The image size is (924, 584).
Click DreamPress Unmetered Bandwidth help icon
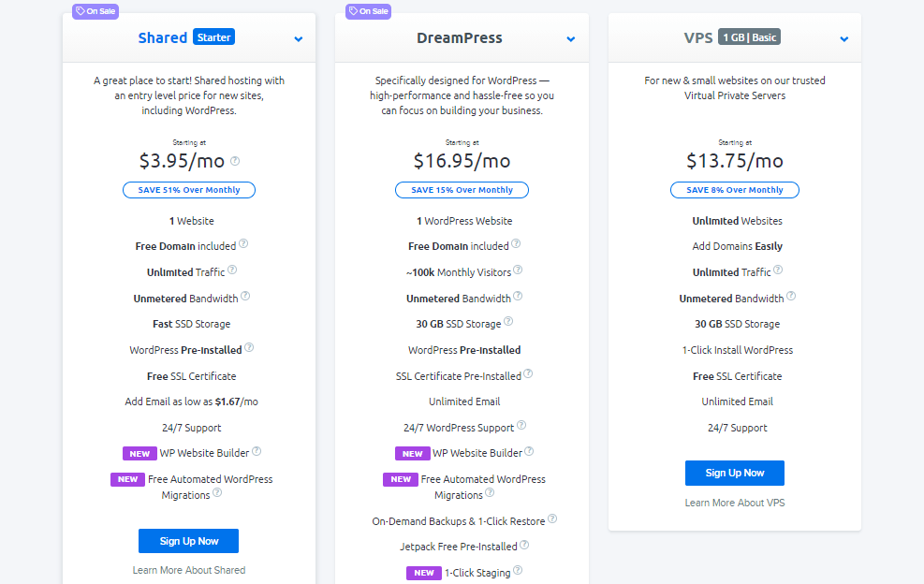coord(518,296)
